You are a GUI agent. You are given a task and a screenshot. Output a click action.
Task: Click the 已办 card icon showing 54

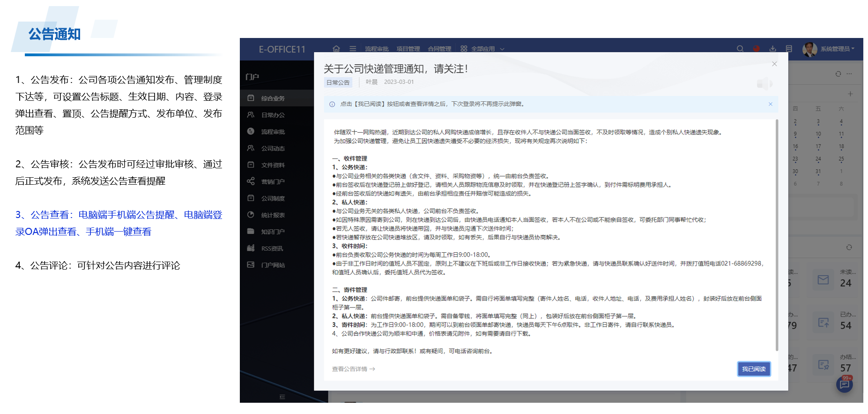click(823, 323)
